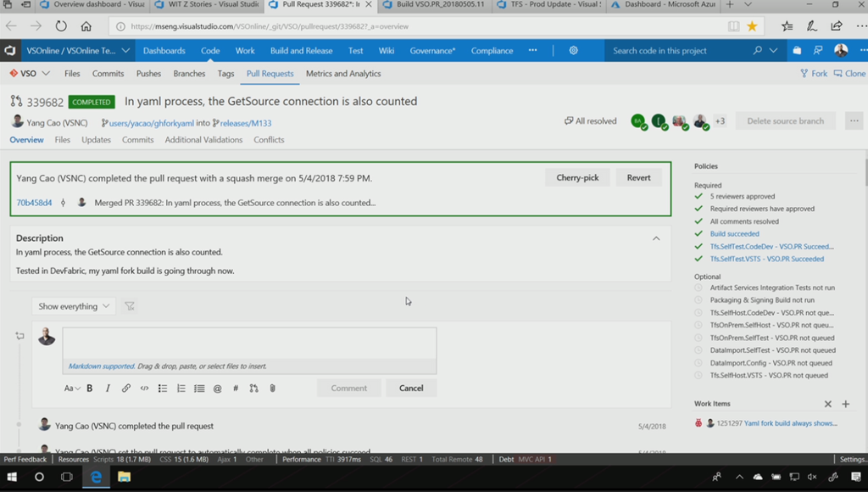Open Metrics and Analytics tab
The height and width of the screenshot is (492, 868).
click(x=343, y=73)
